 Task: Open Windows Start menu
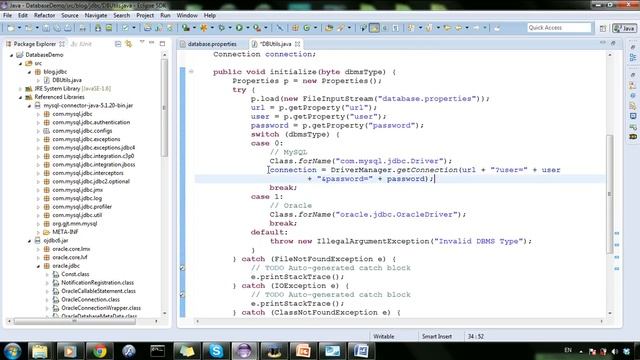coord(12,351)
